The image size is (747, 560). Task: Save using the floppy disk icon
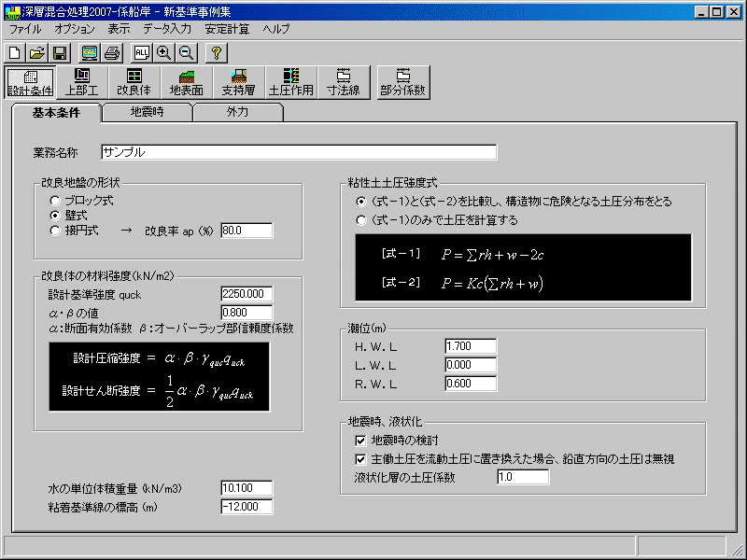pyautogui.click(x=60, y=53)
